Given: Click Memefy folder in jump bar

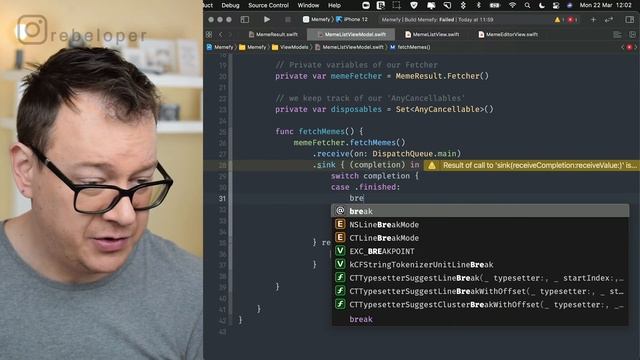Looking at the screenshot, I should coord(253,47).
